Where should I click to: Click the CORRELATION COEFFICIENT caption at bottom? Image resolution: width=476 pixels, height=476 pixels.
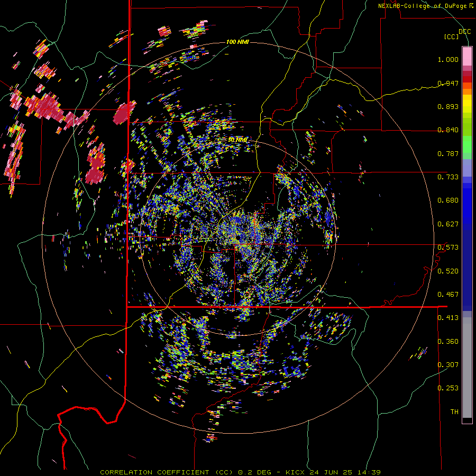point(240,472)
